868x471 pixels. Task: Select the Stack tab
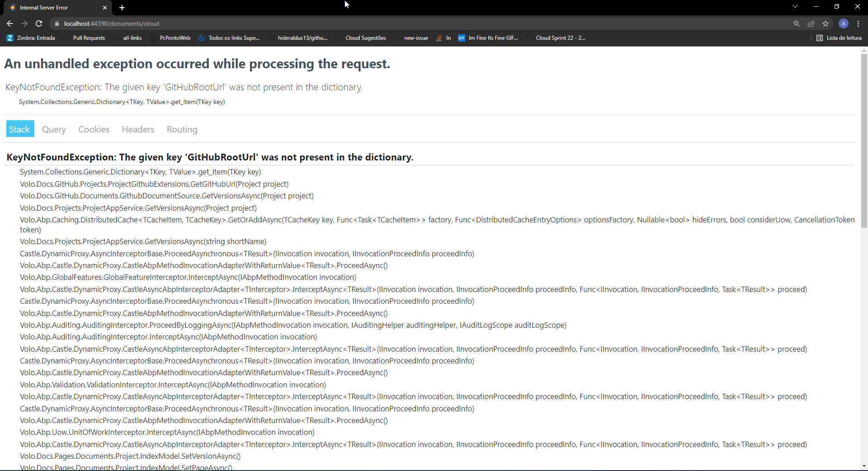19,129
